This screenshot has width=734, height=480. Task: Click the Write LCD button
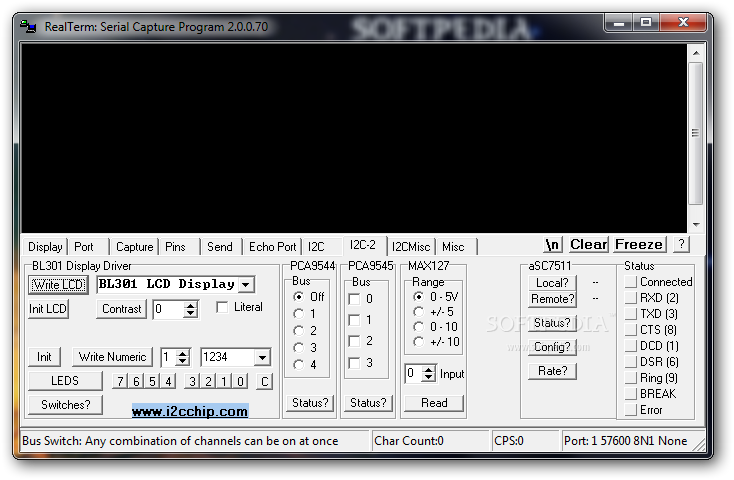click(59, 285)
